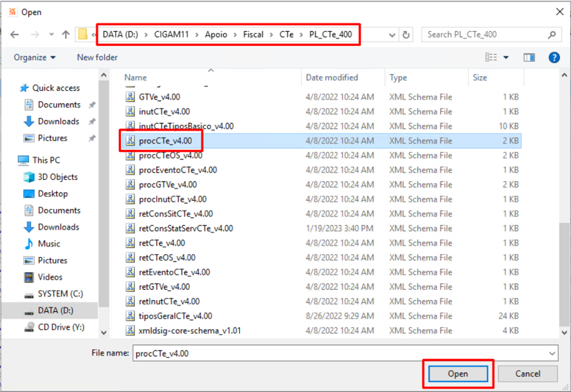Open Music folder in navigation pane
Image resolution: width=571 pixels, height=392 pixels.
coord(49,244)
